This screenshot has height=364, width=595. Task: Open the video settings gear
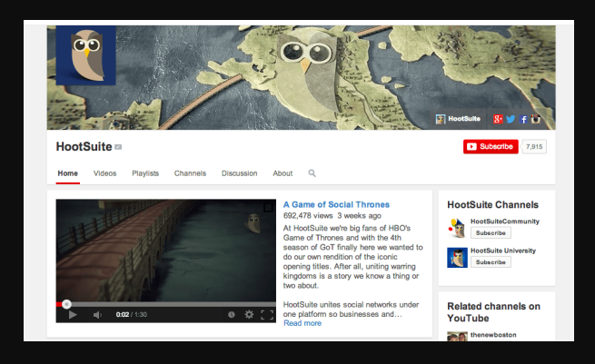pyautogui.click(x=249, y=314)
